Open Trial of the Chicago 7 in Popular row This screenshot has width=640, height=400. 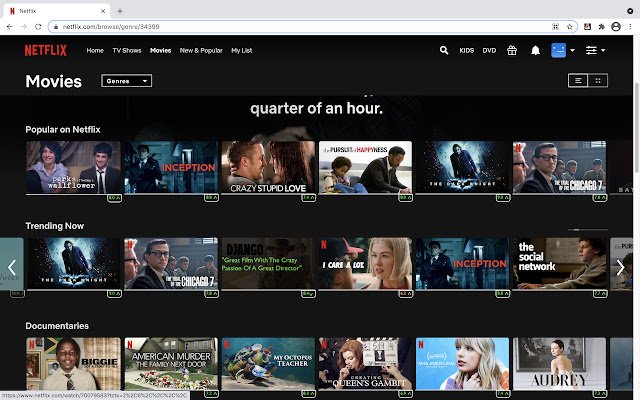click(560, 167)
